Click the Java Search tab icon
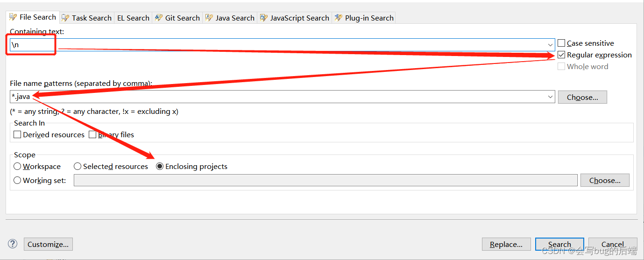This screenshot has width=644, height=260. pos(209,18)
